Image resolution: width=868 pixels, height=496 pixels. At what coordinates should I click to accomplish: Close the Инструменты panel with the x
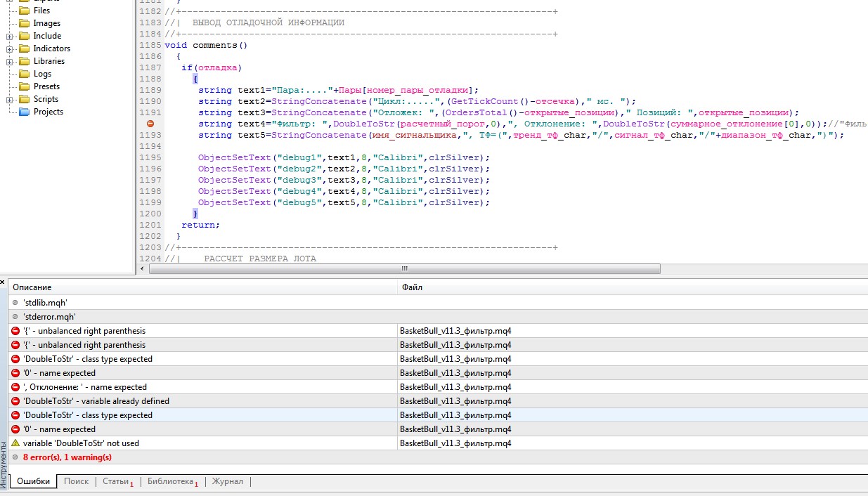(3, 282)
